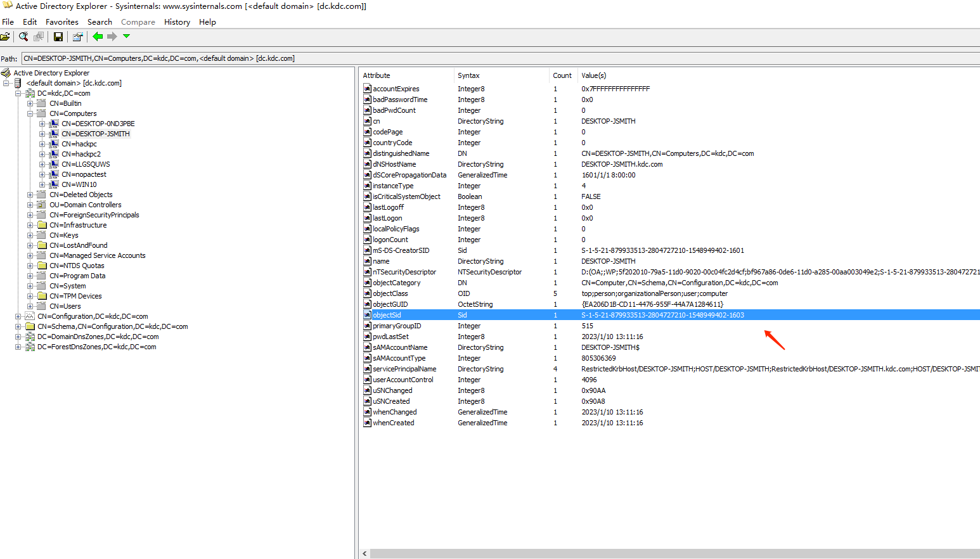980x559 pixels.
Task: Sort by the Attribute column header
Action: point(406,75)
